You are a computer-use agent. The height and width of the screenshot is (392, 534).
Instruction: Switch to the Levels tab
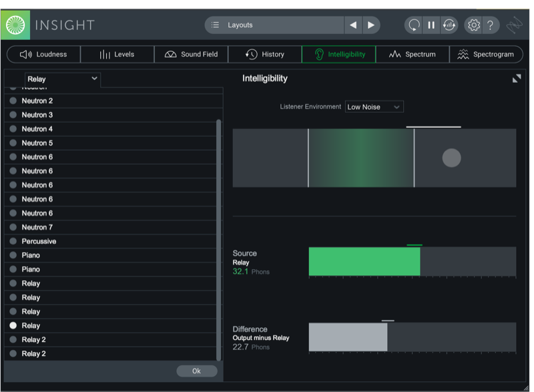[x=117, y=55]
